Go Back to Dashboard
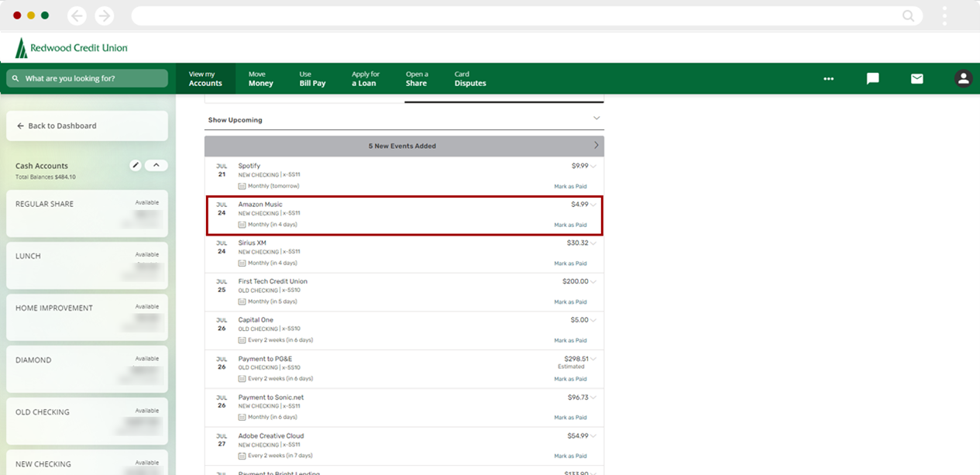980x475 pixels. click(87, 126)
